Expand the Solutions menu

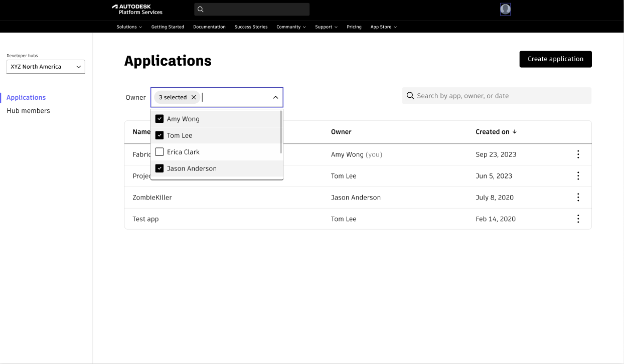coord(129,27)
